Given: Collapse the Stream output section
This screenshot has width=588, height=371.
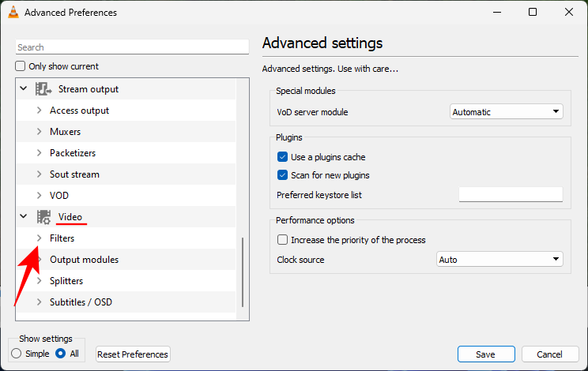Looking at the screenshot, I should point(23,89).
